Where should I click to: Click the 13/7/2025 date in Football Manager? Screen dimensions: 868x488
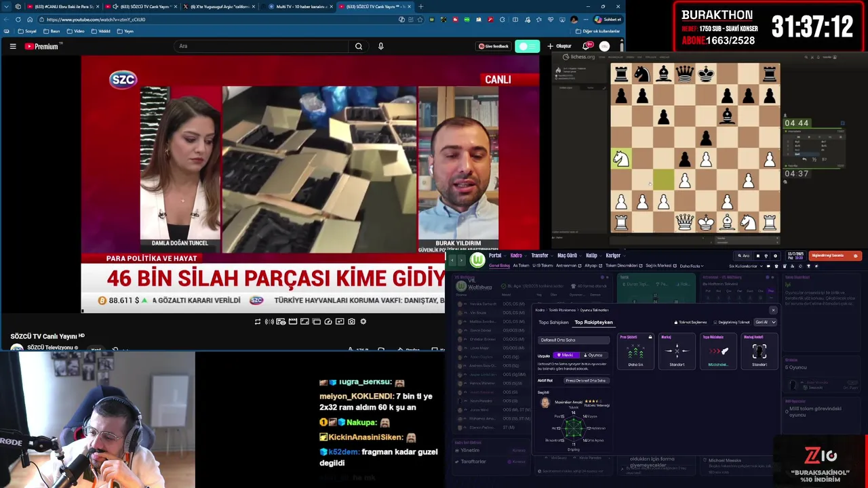[x=796, y=254]
